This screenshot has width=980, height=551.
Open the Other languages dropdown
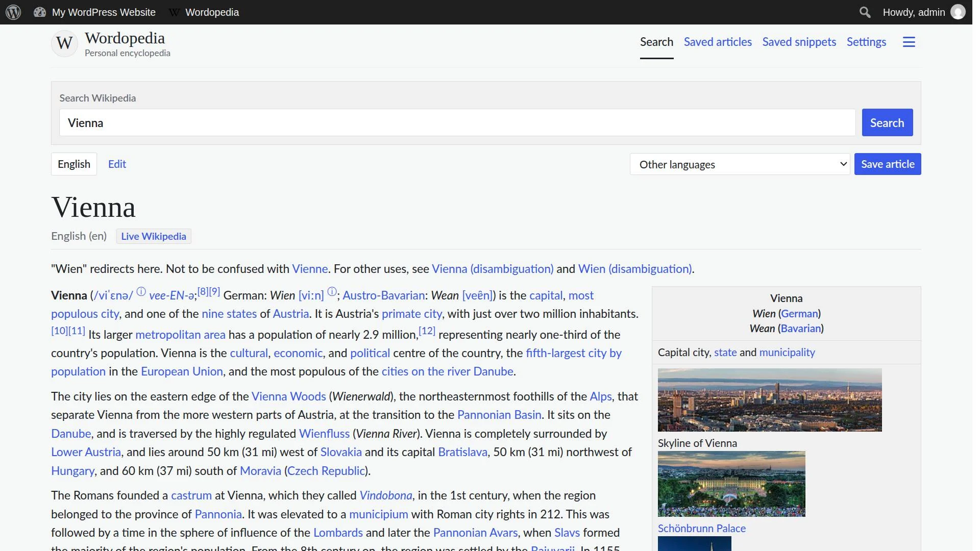[x=740, y=164]
